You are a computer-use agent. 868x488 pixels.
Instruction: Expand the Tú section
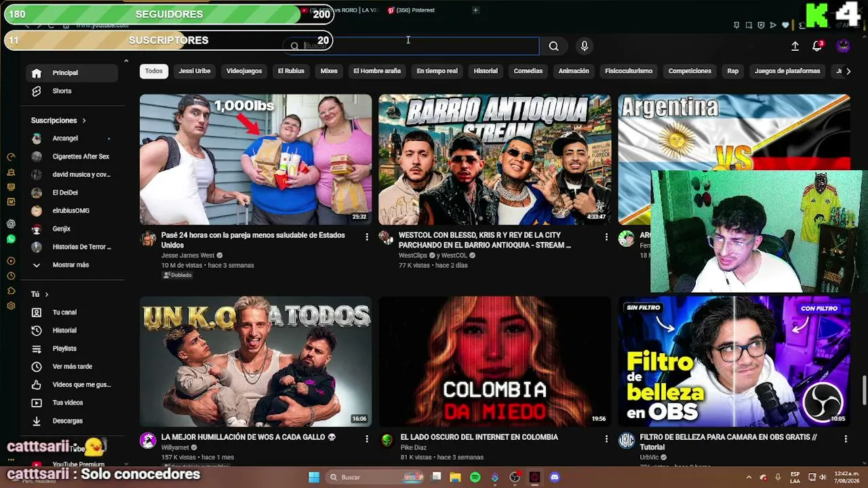40,294
